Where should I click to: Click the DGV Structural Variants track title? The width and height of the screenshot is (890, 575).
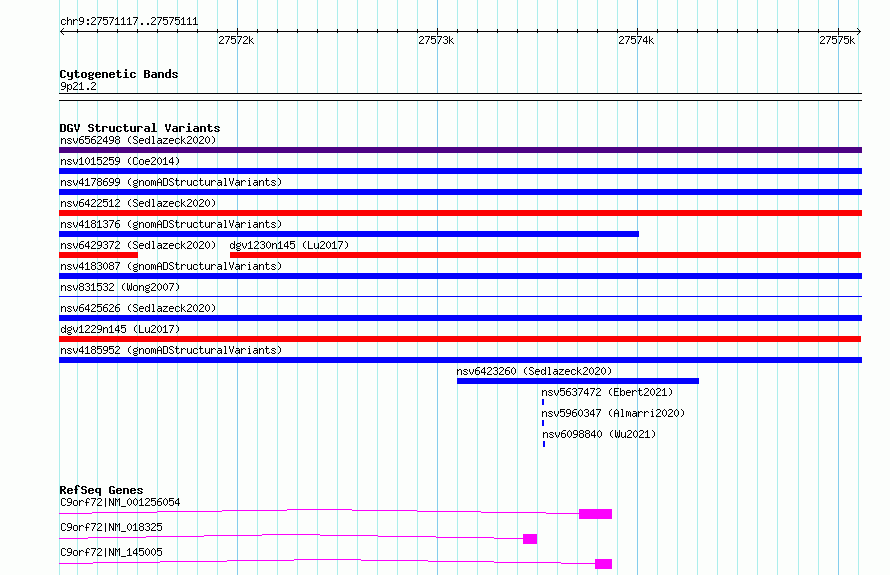click(x=140, y=128)
